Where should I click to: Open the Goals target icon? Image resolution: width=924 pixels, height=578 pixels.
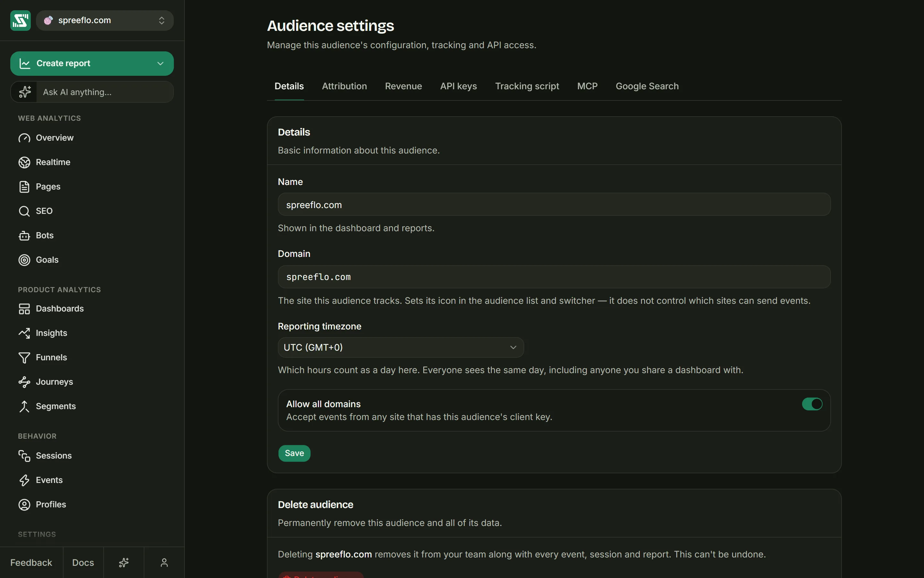[24, 260]
